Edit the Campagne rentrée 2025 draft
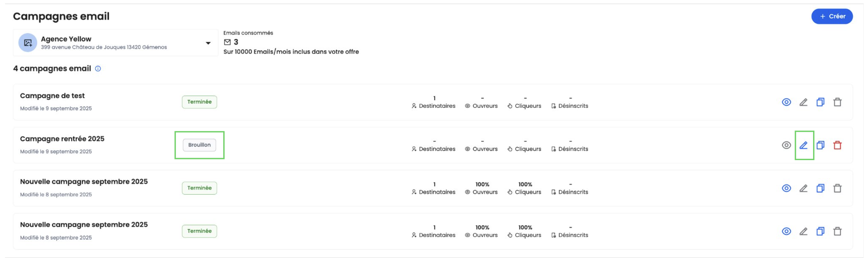The image size is (868, 261). pos(803,145)
